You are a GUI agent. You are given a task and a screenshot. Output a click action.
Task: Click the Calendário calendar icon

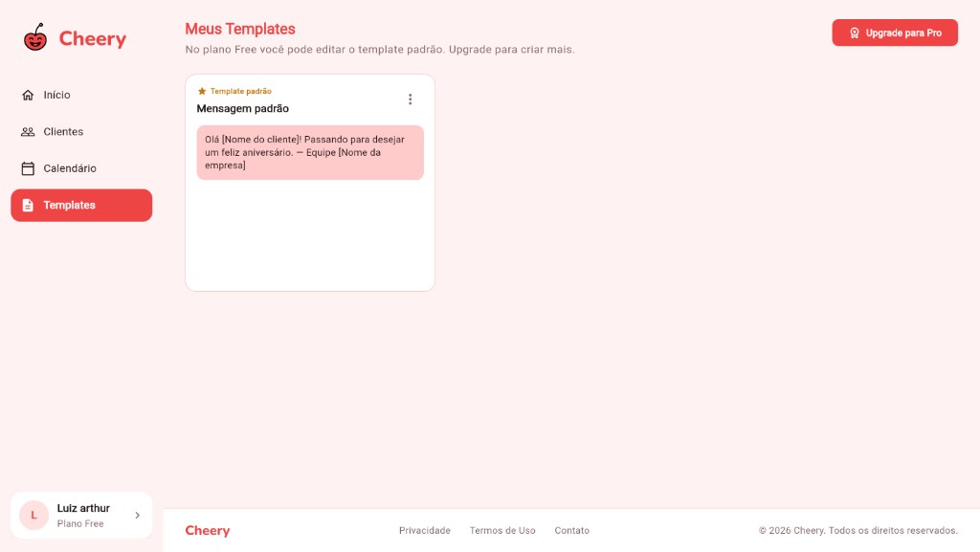[x=28, y=168]
